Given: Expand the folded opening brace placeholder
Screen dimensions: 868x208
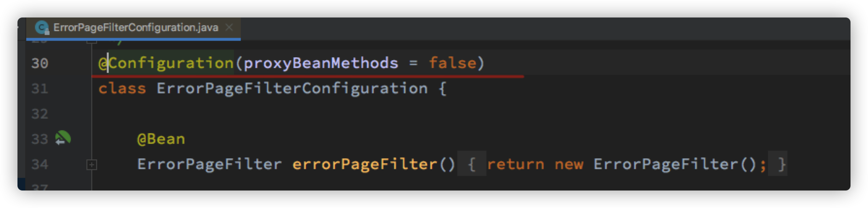Looking at the screenshot, I should [471, 164].
